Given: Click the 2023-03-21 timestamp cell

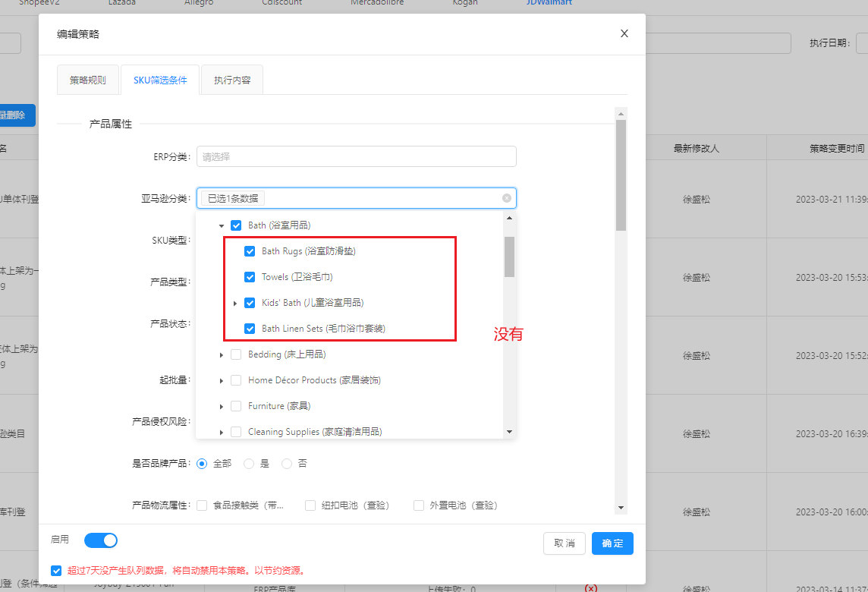Looking at the screenshot, I should [832, 200].
